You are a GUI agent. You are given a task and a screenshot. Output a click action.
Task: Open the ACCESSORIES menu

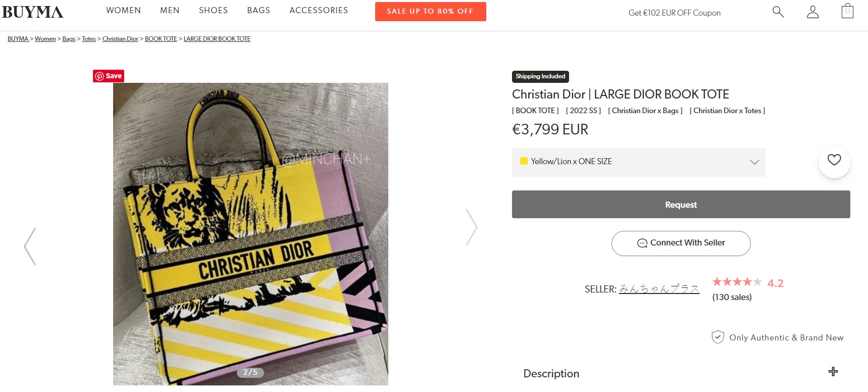pos(319,10)
